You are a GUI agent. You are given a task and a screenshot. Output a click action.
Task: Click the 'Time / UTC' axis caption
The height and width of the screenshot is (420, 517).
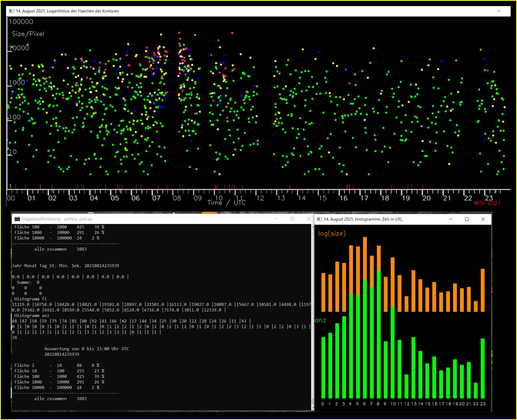(x=227, y=203)
